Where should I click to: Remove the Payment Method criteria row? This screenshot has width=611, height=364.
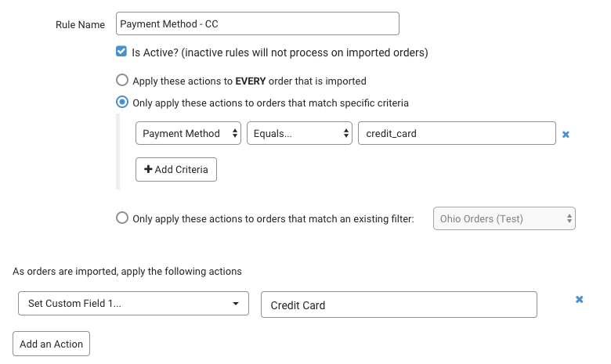pos(566,134)
